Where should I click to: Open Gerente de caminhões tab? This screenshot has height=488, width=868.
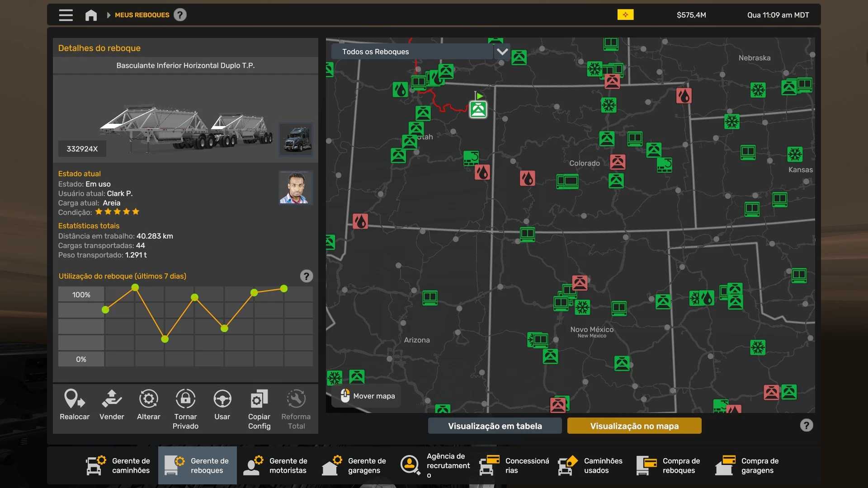click(x=118, y=465)
